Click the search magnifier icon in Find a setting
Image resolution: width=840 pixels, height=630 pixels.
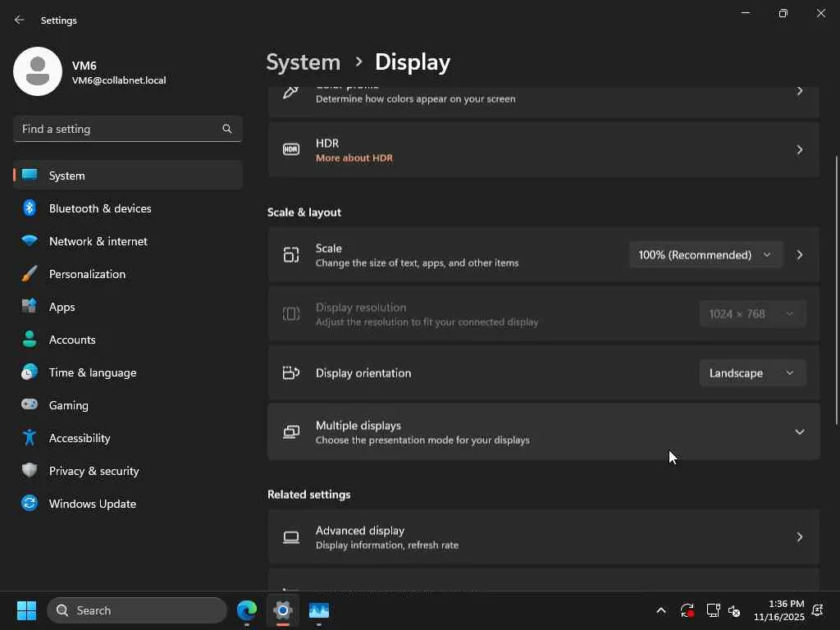point(227,129)
